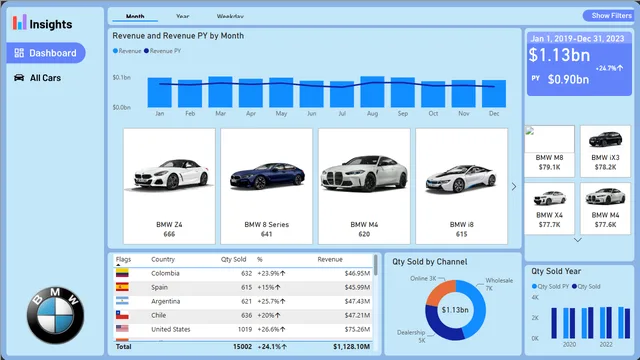This screenshot has width=640, height=360.
Task: Click the Colombia flag icon
Action: 122,273
